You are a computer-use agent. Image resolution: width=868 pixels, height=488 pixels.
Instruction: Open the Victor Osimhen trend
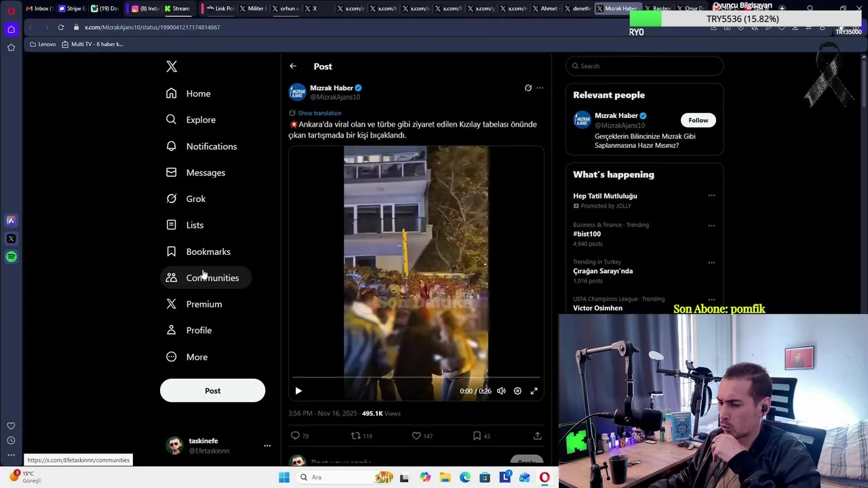[x=597, y=308]
